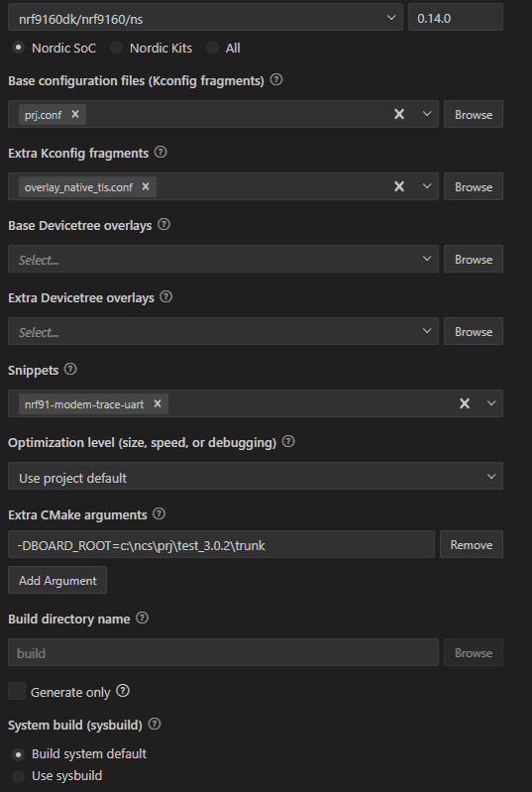Open help for Base configuration files

tap(276, 80)
